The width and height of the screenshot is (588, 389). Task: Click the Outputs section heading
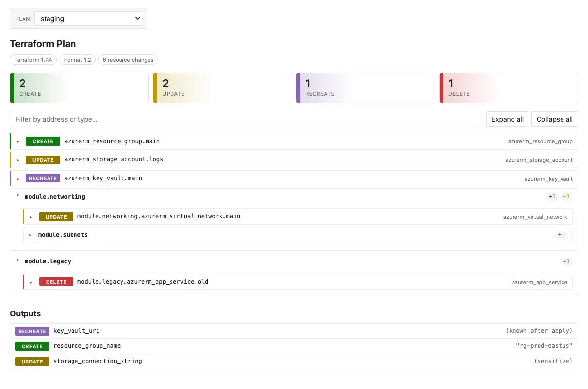(25, 313)
